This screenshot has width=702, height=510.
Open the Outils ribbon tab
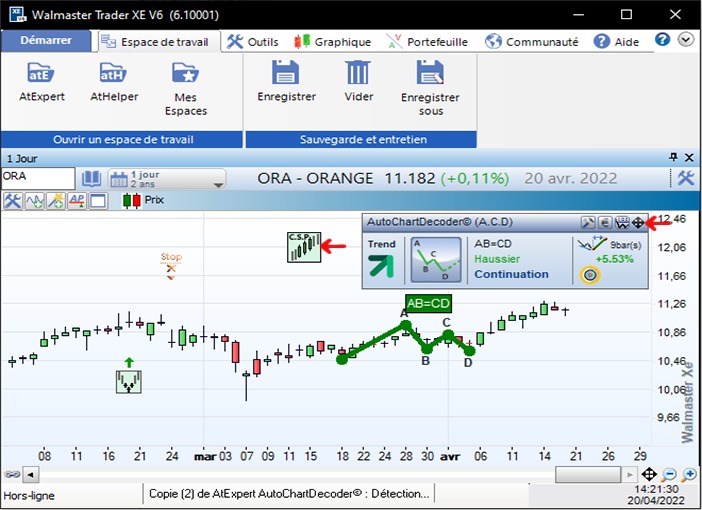[253, 42]
